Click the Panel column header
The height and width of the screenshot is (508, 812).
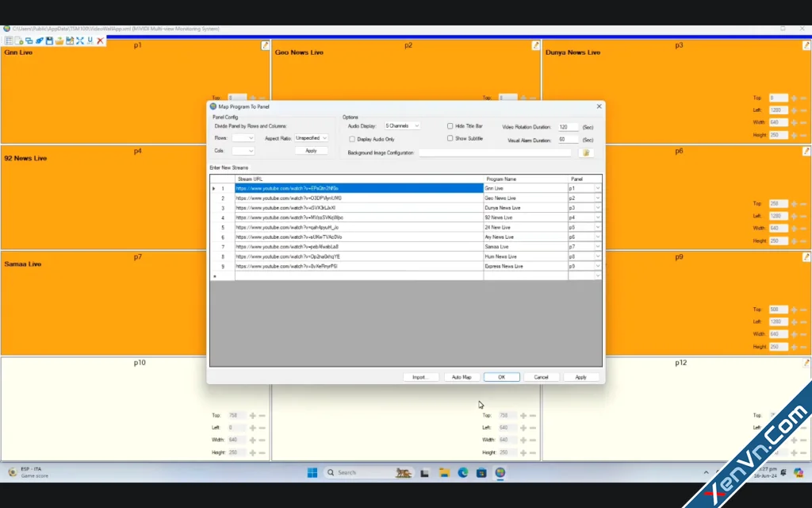[584, 179]
